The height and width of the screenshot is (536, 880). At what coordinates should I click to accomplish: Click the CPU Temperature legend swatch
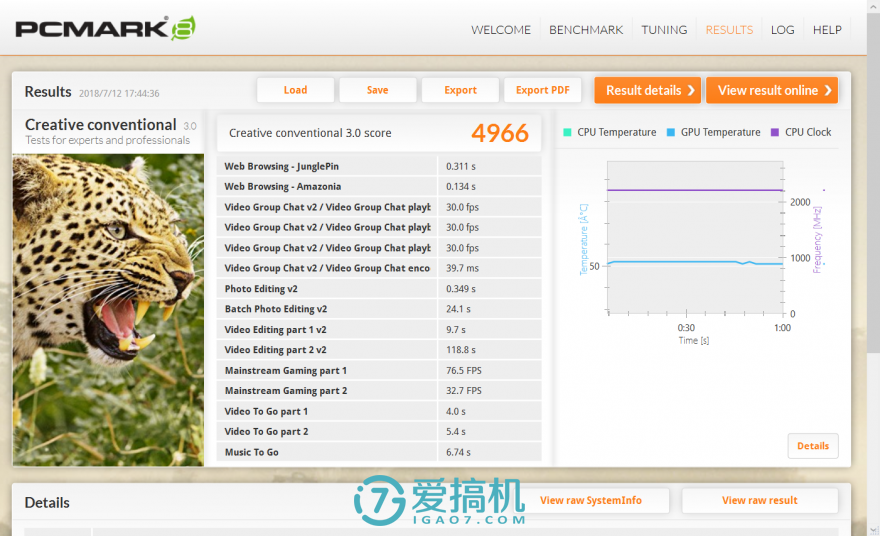pos(567,132)
